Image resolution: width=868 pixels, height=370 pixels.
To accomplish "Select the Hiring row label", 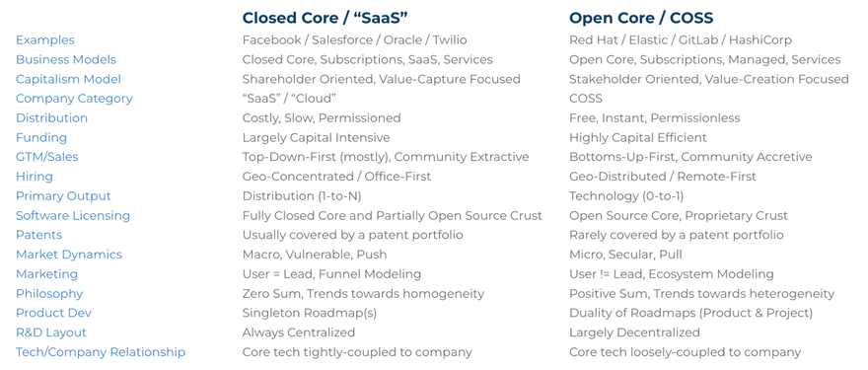I will tap(35, 177).
